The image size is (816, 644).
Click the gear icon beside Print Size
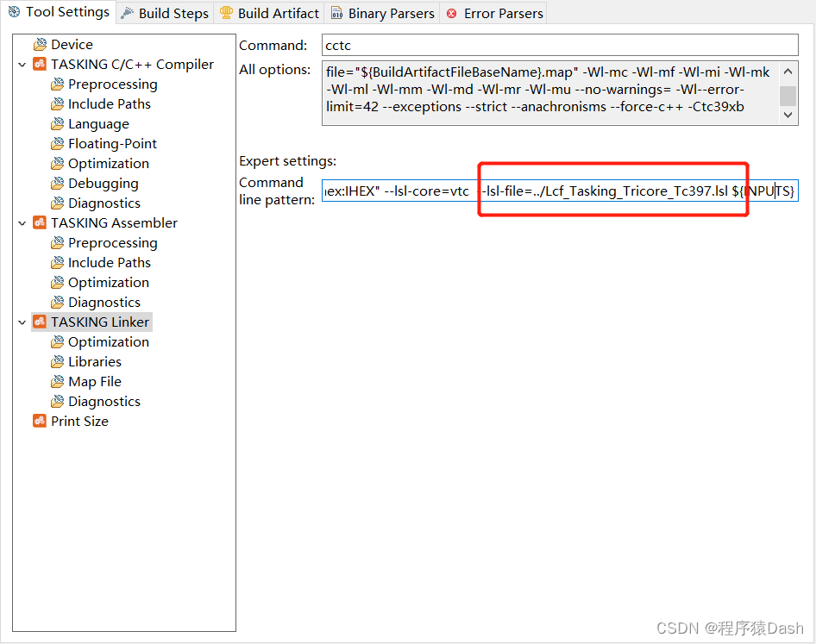click(40, 421)
